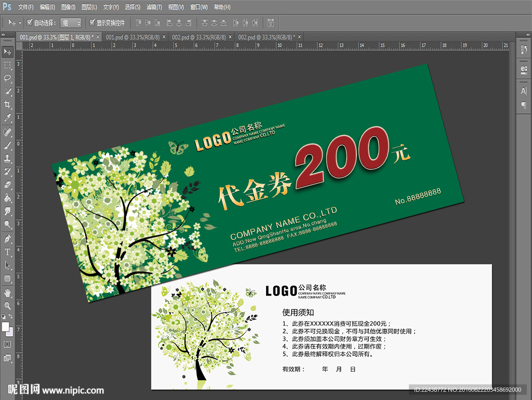The image size is (532, 400).
Task: Select the Eraser tool
Action: coord(7,185)
